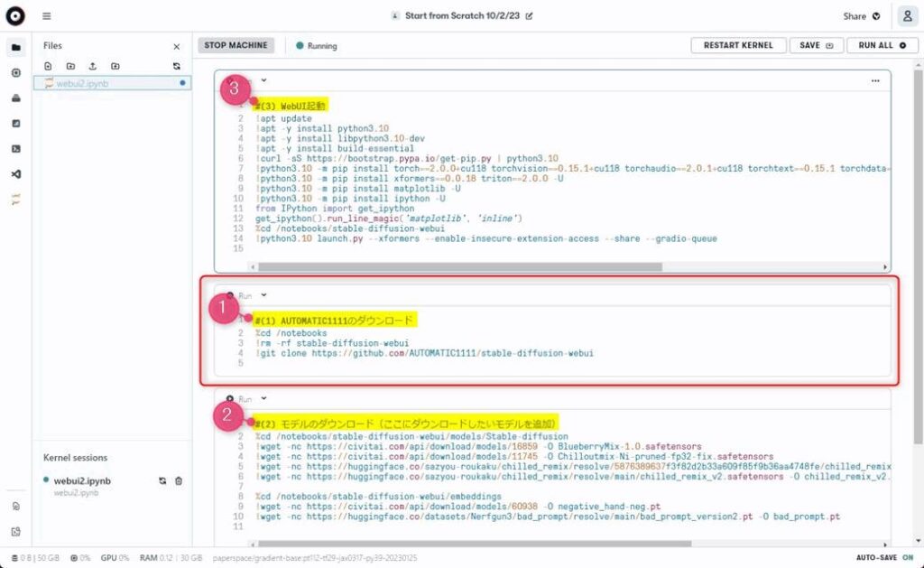Create a new folder in the Files panel

[70, 66]
